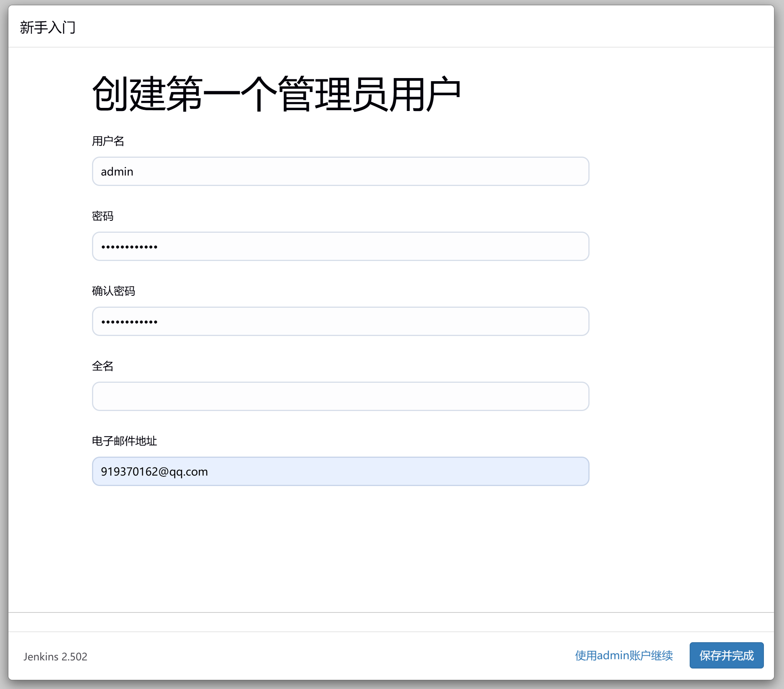784x689 pixels.
Task: Click the masked dots in 确认密码 field
Action: pyautogui.click(x=129, y=322)
